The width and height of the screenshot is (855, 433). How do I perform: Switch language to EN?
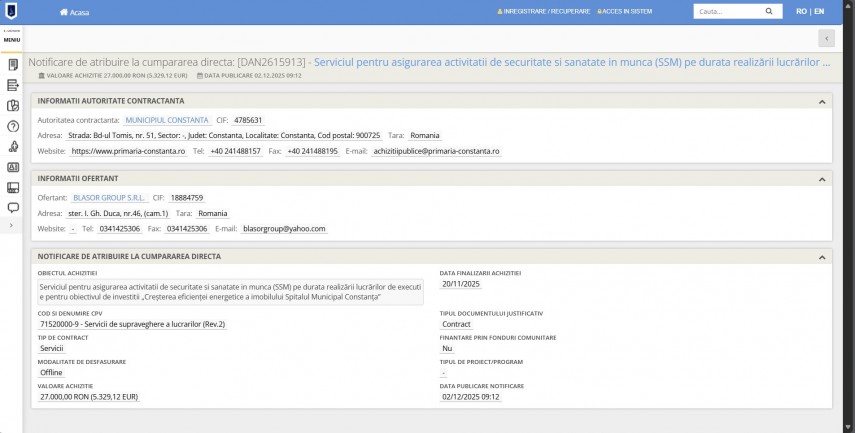(x=819, y=12)
